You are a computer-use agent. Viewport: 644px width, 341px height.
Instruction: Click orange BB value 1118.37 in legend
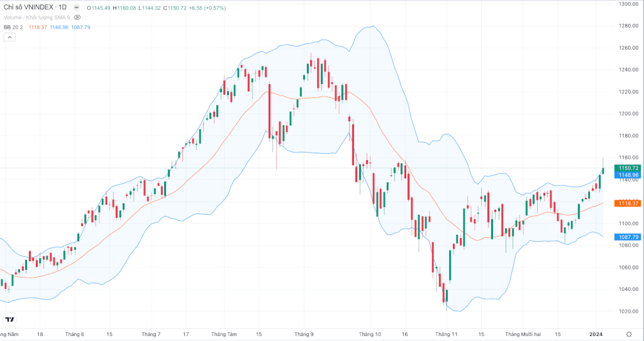coord(38,27)
